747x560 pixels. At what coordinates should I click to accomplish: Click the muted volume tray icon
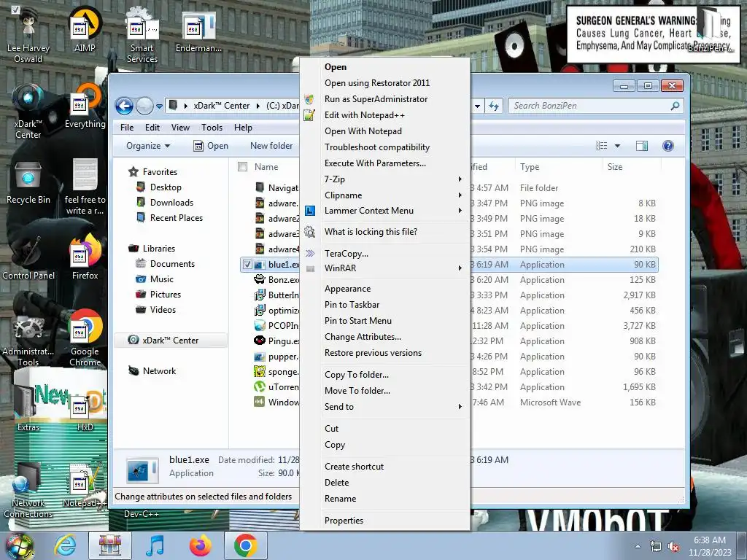[673, 546]
